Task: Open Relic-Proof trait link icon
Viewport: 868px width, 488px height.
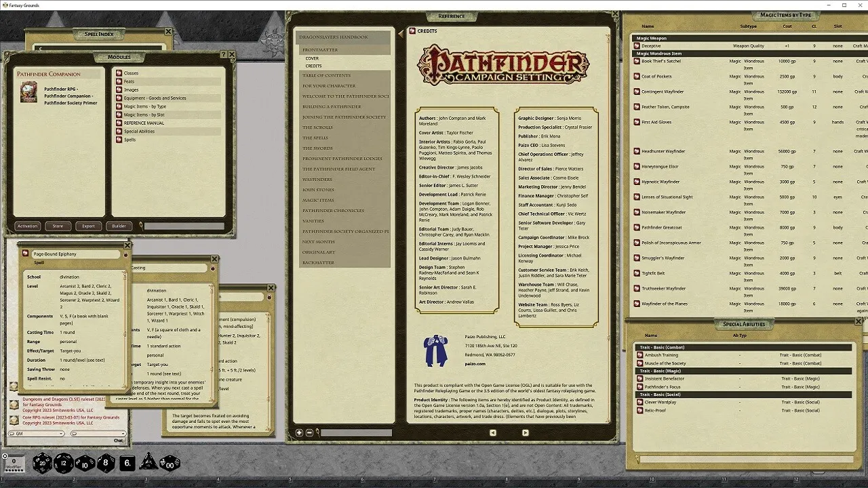Action: point(639,410)
